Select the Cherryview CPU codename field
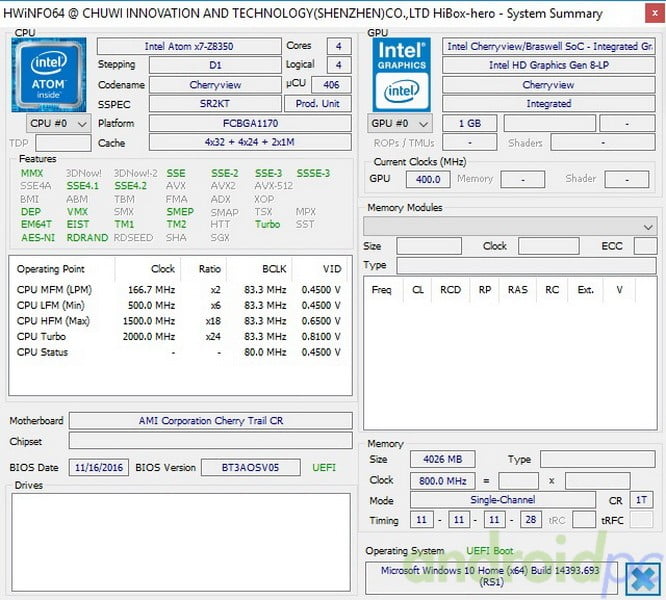This screenshot has height=600, width=666. tap(215, 85)
